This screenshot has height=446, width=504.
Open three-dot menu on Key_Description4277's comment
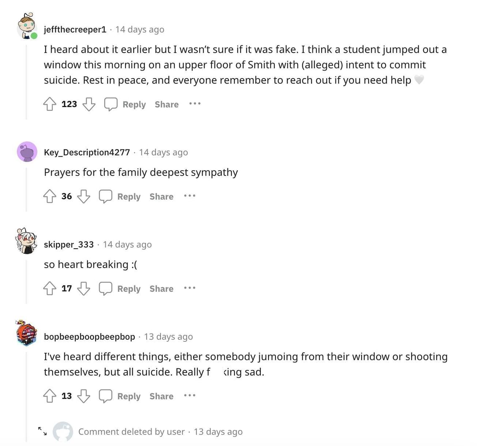coord(189,196)
